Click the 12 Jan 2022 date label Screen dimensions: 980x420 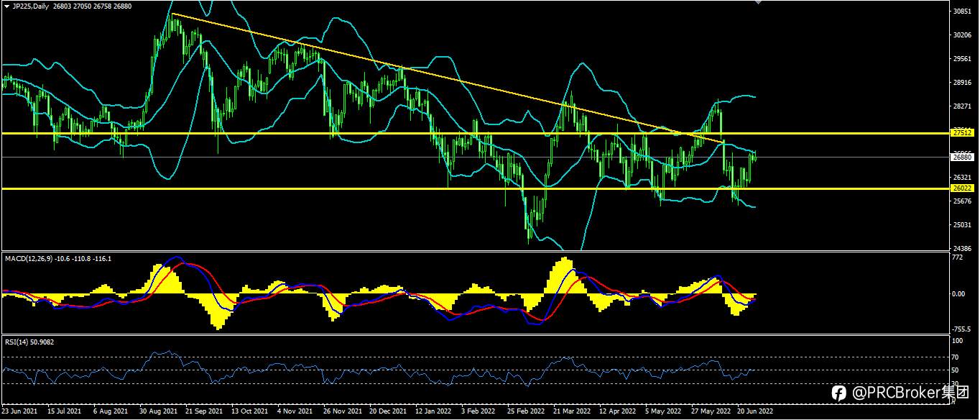click(x=433, y=412)
